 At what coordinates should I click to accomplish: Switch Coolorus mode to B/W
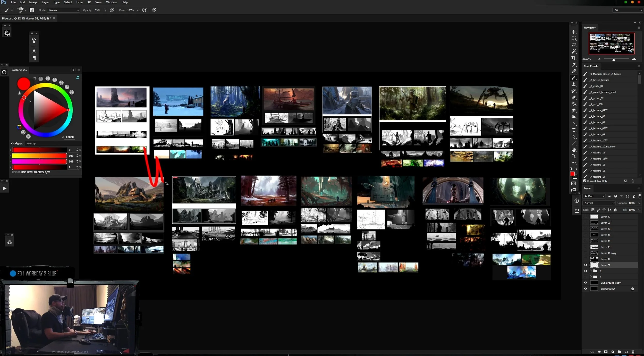coord(47,172)
